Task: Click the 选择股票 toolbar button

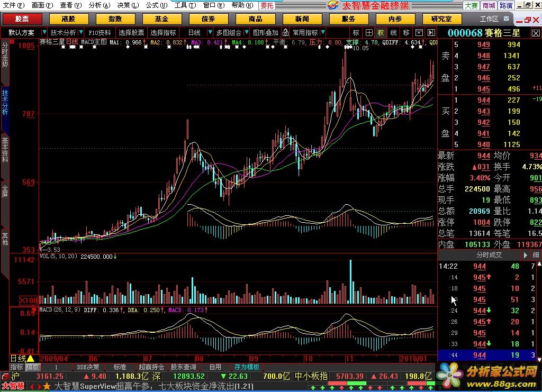Action: click(x=131, y=32)
